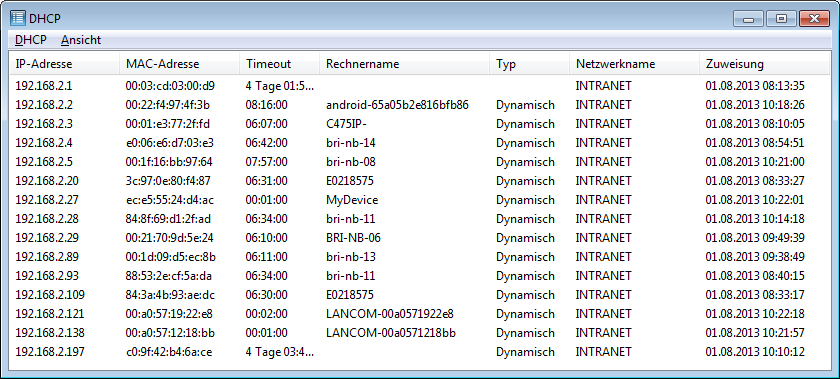Click the Netzwerkname column header
The width and height of the screenshot is (840, 379).
click(x=634, y=64)
